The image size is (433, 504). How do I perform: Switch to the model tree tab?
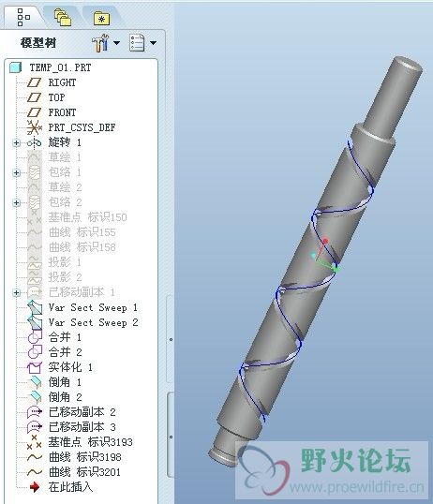pyautogui.click(x=23, y=17)
